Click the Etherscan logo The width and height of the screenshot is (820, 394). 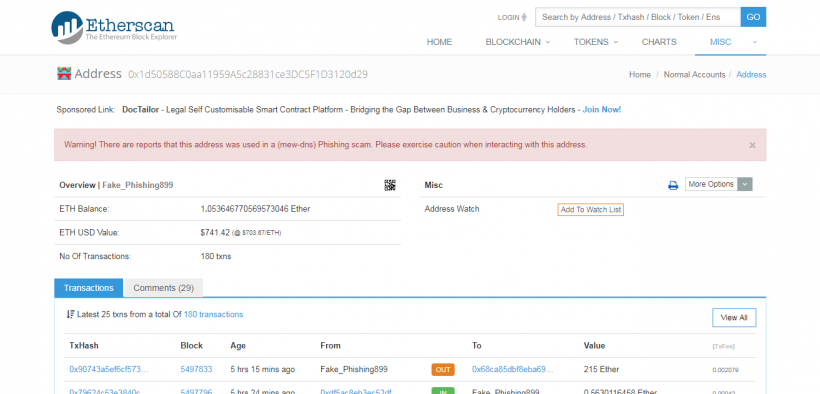coord(114,27)
